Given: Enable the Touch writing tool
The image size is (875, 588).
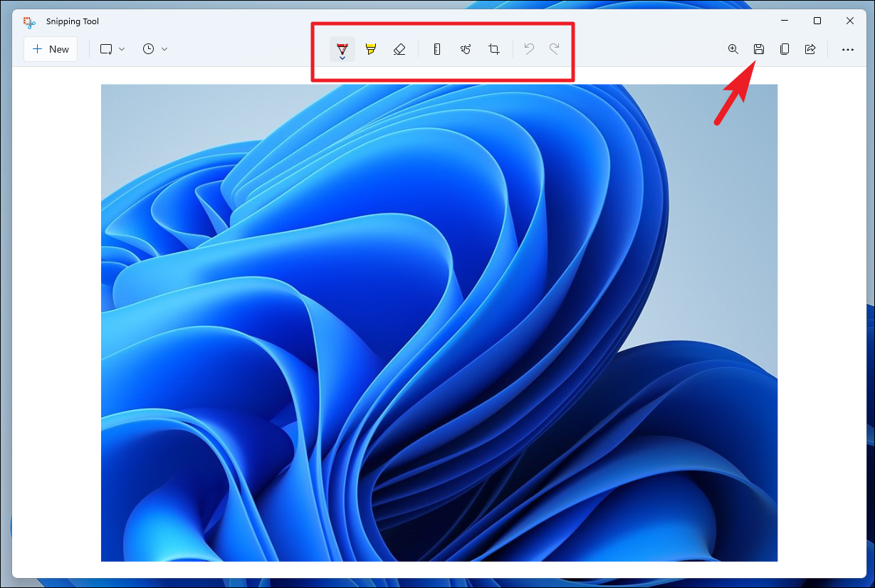Looking at the screenshot, I should click(466, 49).
